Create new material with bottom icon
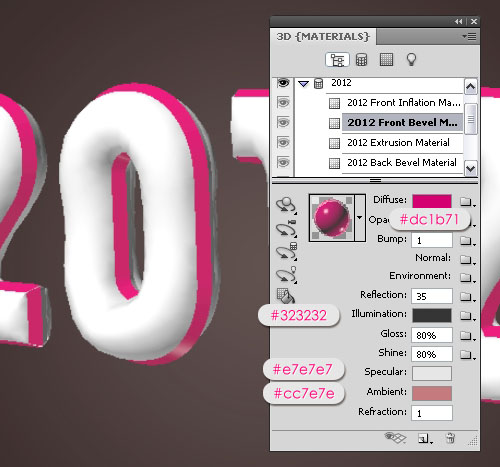 (424, 439)
